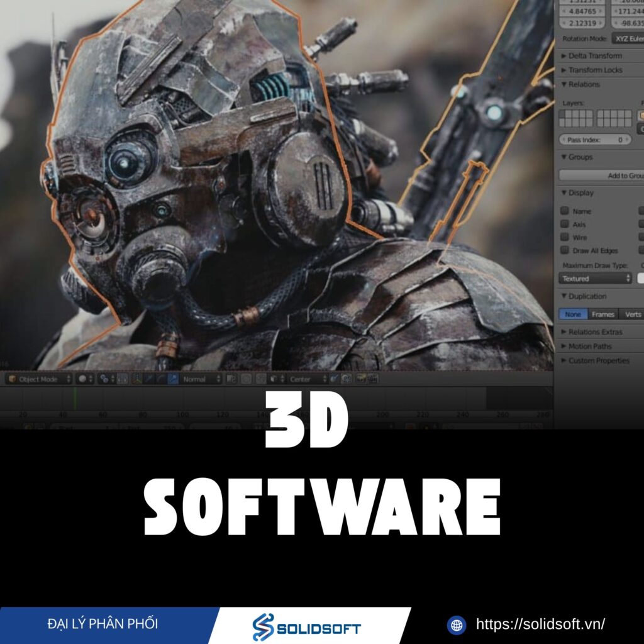Screen dimensions: 644x644
Task: Click the OpenGL render animation icon
Action: [x=373, y=379]
